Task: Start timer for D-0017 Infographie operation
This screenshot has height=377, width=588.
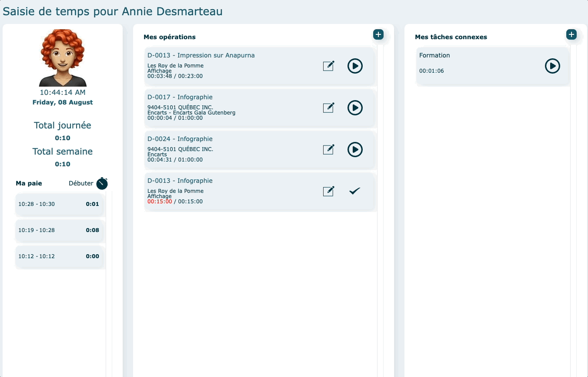Action: point(355,108)
